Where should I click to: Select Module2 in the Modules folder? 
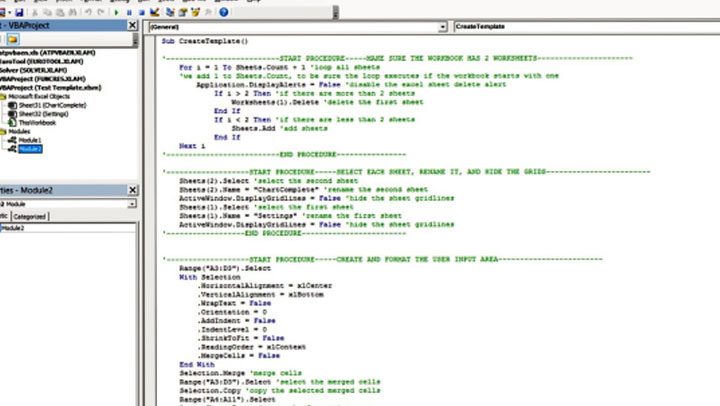pos(31,148)
